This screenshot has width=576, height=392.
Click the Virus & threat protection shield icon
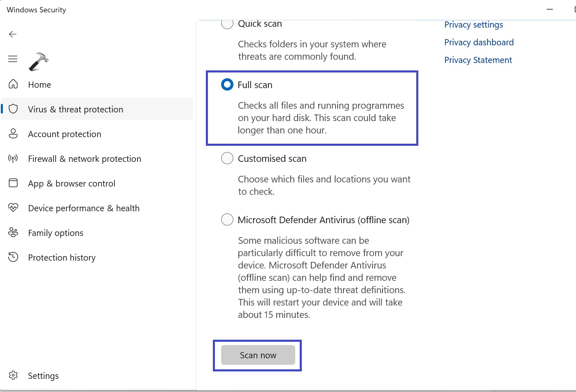click(13, 109)
